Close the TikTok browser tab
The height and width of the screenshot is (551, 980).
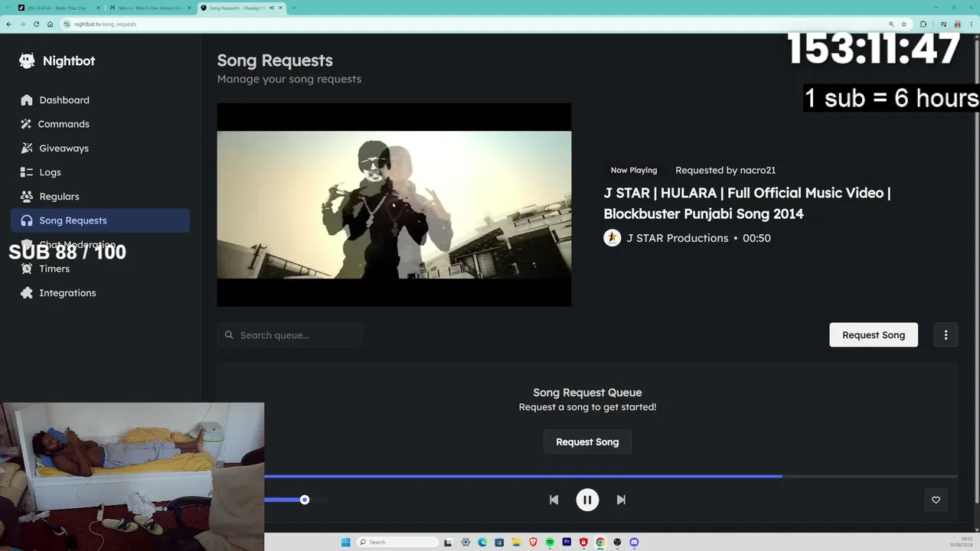(x=98, y=8)
